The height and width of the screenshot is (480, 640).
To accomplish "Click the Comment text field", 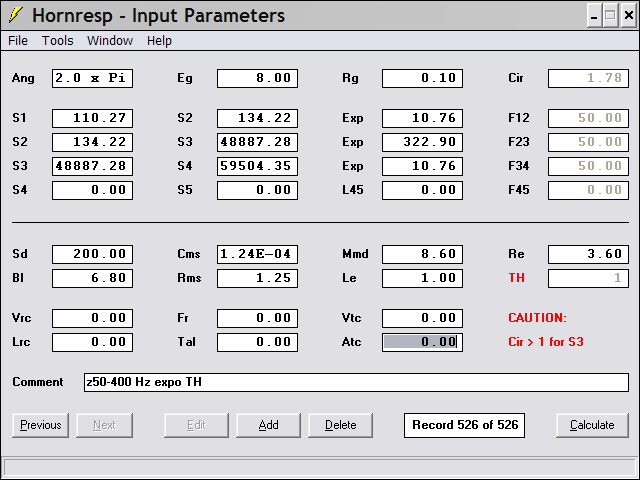I will pyautogui.click(x=356, y=382).
